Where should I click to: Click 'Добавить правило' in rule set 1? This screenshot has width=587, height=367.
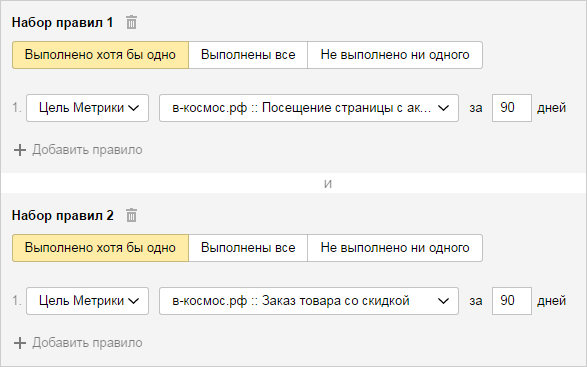pos(87,150)
